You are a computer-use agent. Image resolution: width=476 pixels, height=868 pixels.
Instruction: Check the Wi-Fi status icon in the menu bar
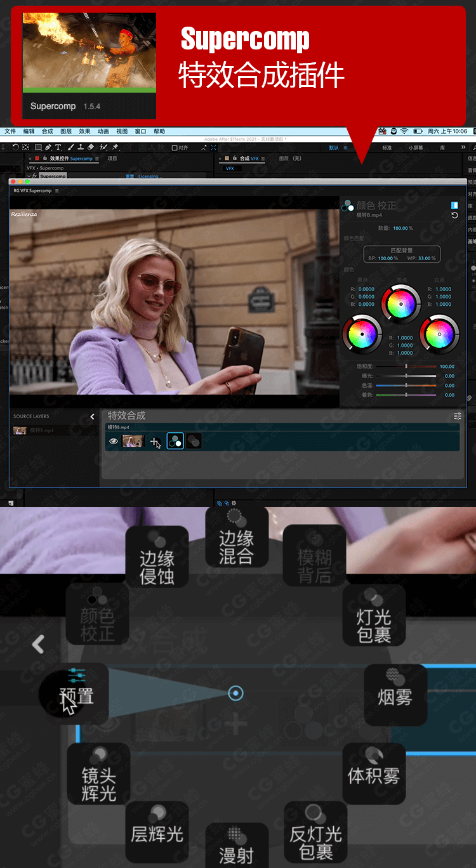pyautogui.click(x=404, y=131)
